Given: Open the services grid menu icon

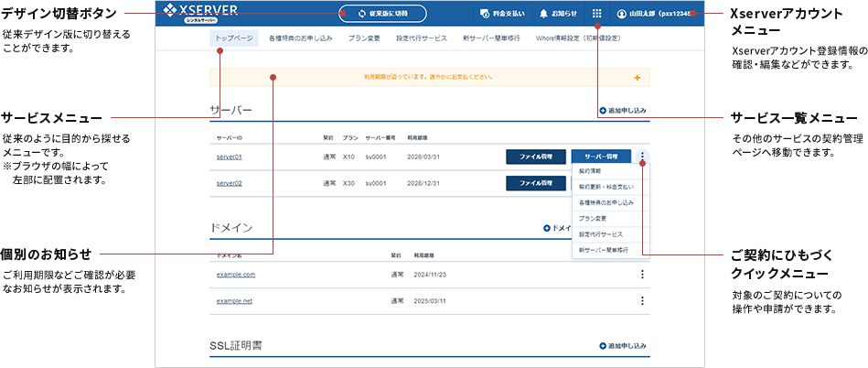Looking at the screenshot, I should 596,14.
